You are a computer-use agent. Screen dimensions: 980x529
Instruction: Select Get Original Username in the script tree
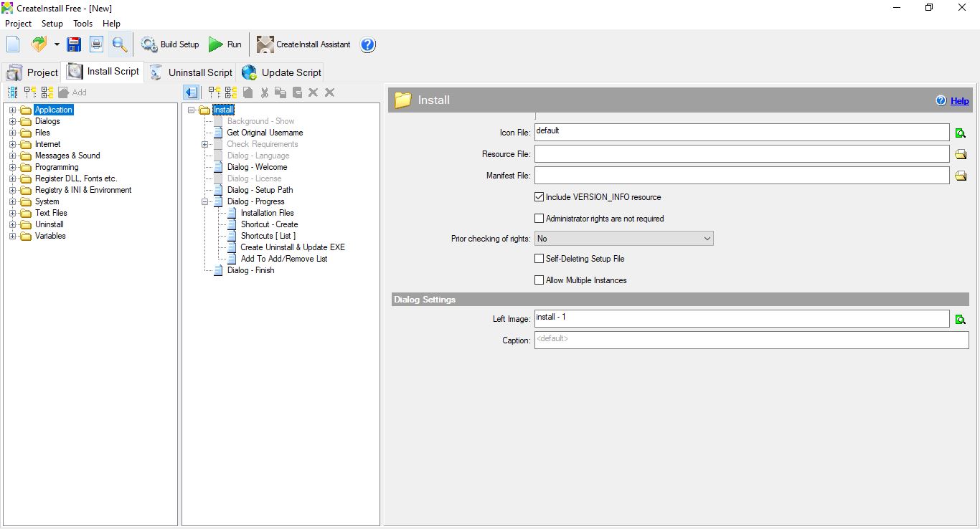(x=265, y=133)
